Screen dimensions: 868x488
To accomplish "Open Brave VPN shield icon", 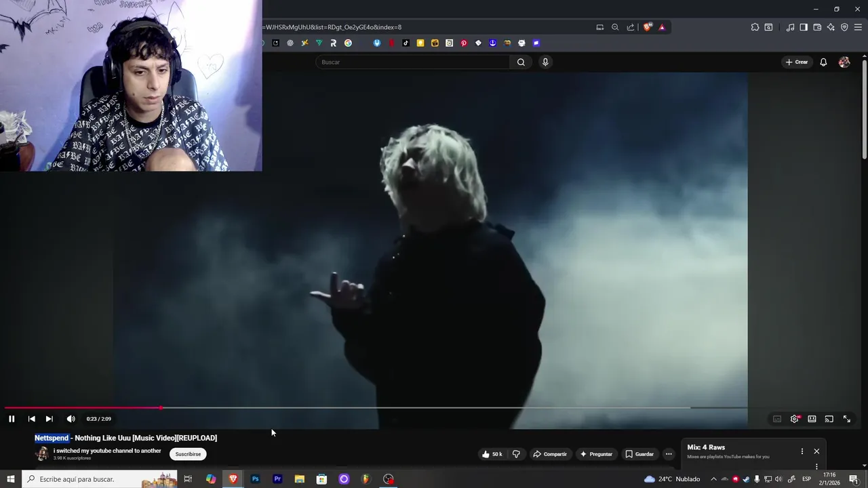I will (844, 27).
